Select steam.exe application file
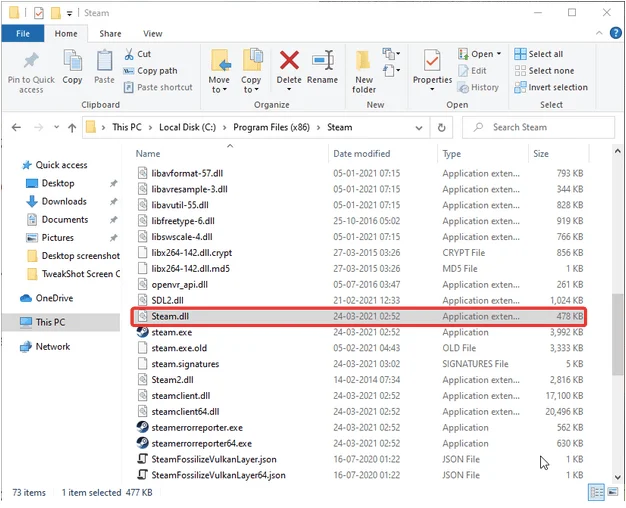 click(359, 332)
